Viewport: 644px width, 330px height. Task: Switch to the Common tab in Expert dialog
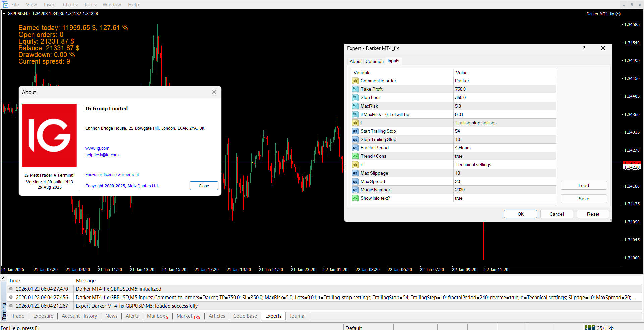374,61
